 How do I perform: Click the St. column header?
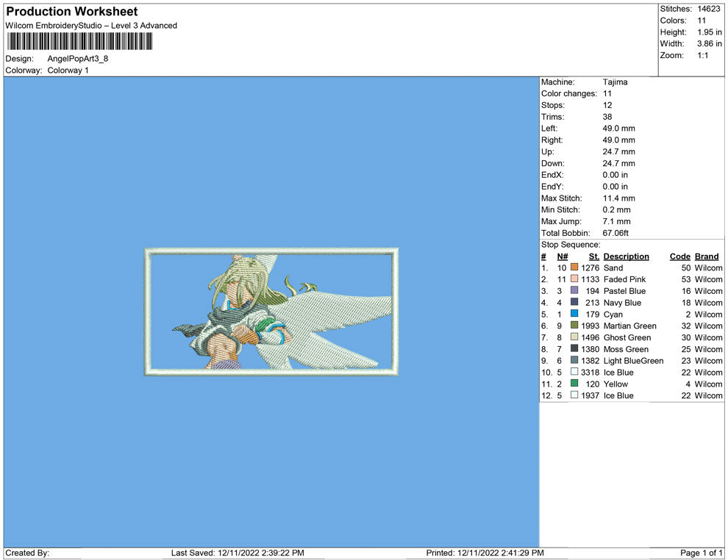tap(594, 256)
